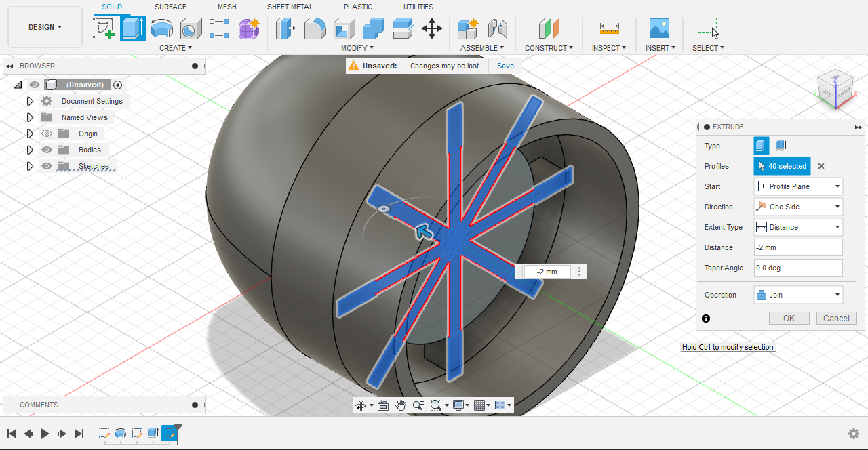Viewport: 868px width, 450px height.
Task: Select the Extrude tool in toolbar
Action: pyautogui.click(x=133, y=28)
